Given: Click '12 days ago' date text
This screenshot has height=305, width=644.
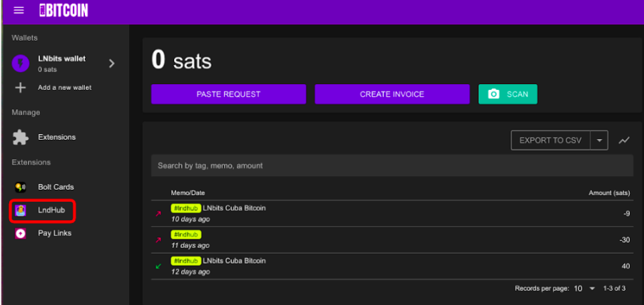Looking at the screenshot, I should pyautogui.click(x=190, y=272).
